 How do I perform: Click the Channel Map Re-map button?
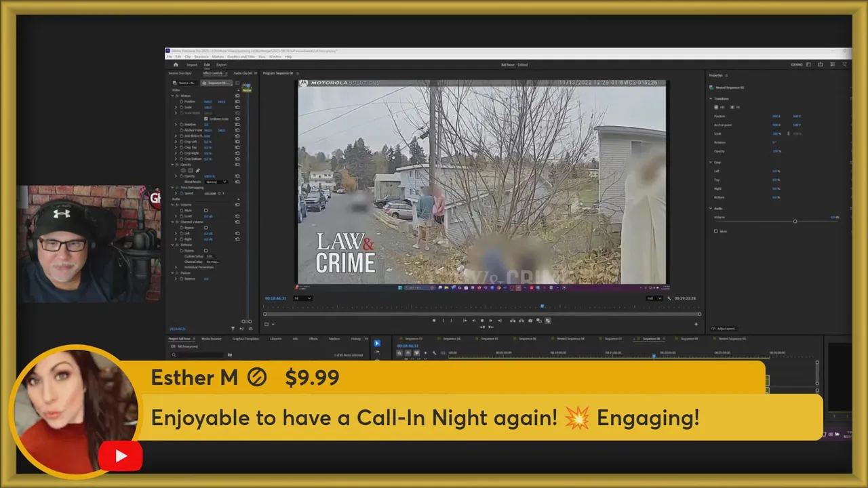click(213, 262)
